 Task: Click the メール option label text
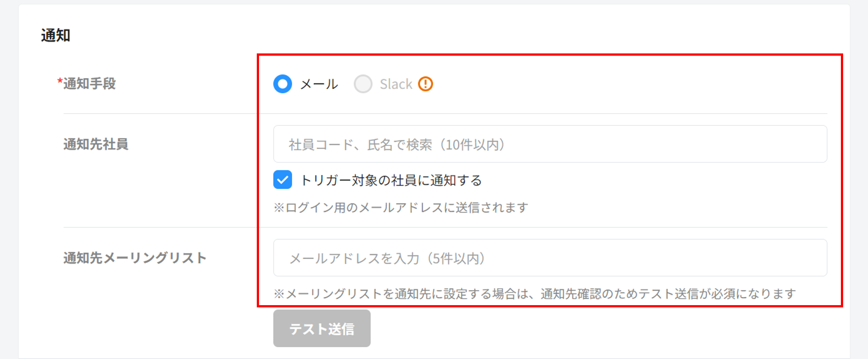[319, 84]
